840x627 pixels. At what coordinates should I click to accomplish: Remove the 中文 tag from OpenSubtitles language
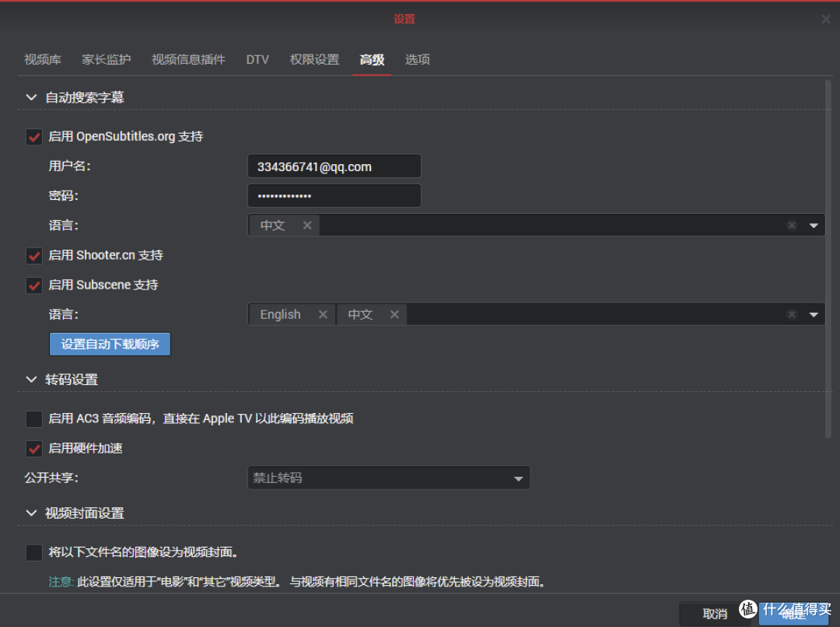306,226
